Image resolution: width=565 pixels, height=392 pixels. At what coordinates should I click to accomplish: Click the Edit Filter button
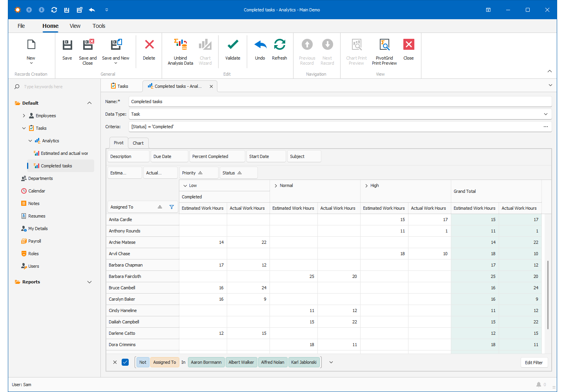click(x=534, y=363)
